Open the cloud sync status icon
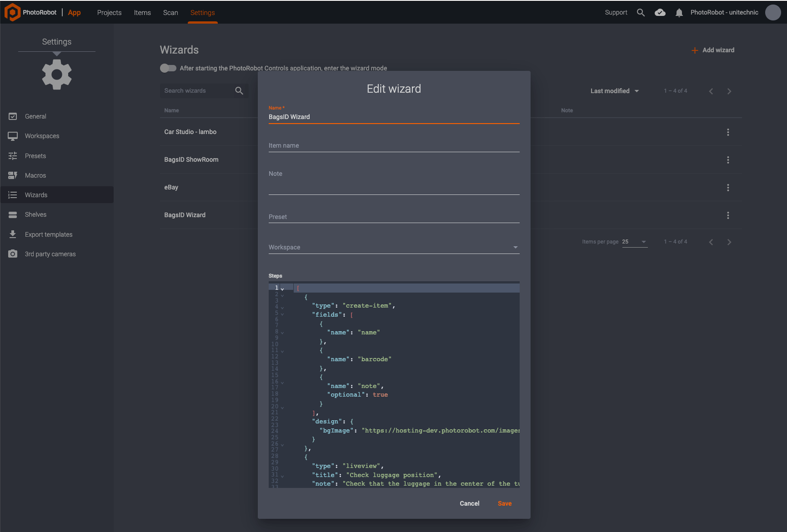Screen dimensions: 787x532 pos(660,13)
